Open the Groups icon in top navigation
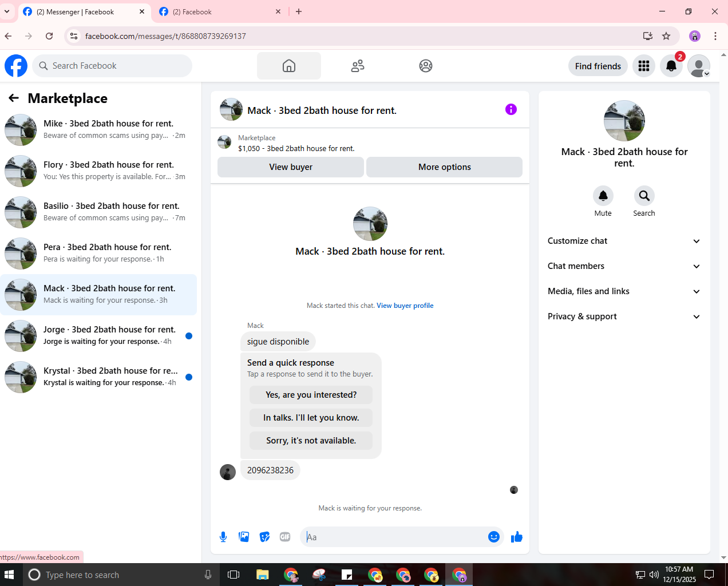Image resolution: width=728 pixels, height=586 pixels. [426, 66]
